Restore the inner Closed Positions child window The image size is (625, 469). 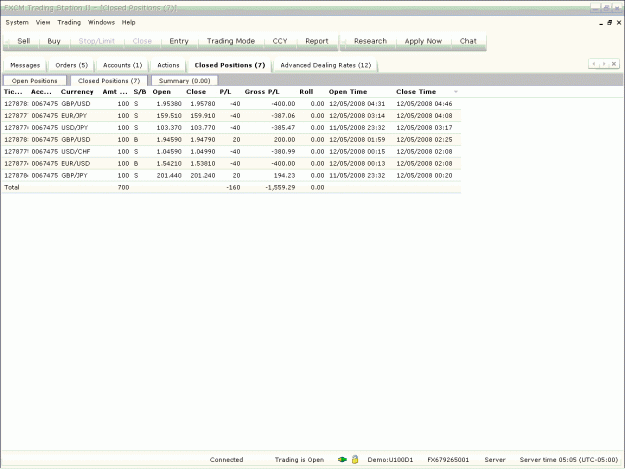tap(609, 23)
